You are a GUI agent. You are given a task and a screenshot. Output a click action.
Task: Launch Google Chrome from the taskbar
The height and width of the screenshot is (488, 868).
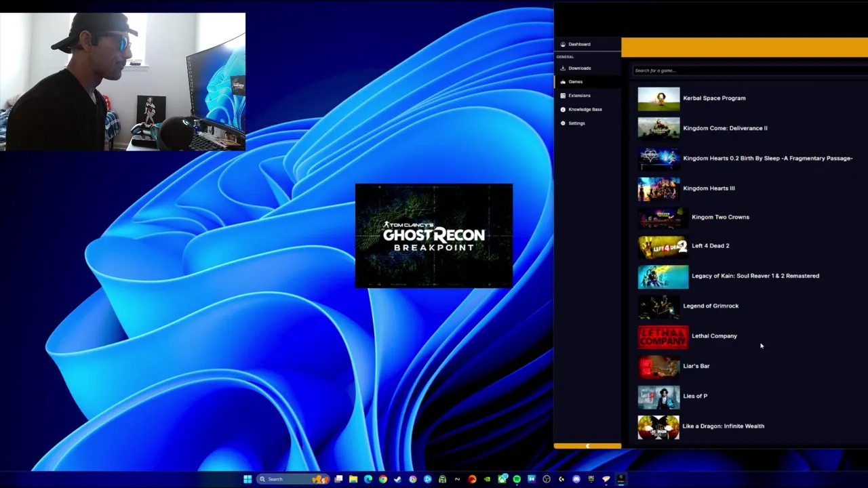pos(383,479)
